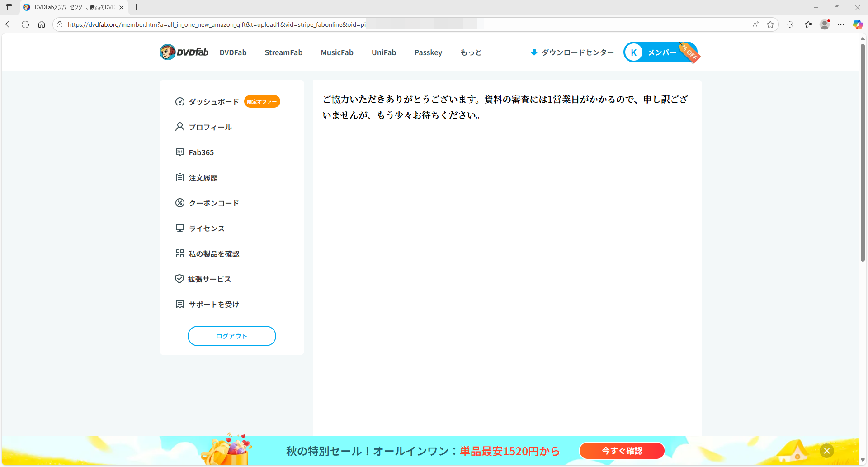This screenshot has height=467, width=868.
Task: Click the 今すぐ確認 sale button
Action: coord(622,451)
